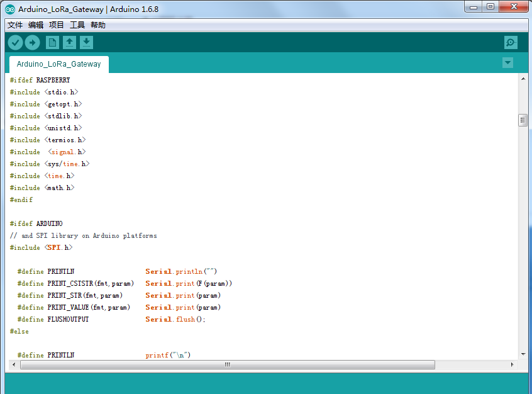This screenshot has height=394, width=532.
Task: Click the '#include <stdlib.h>' line
Action: [46, 116]
